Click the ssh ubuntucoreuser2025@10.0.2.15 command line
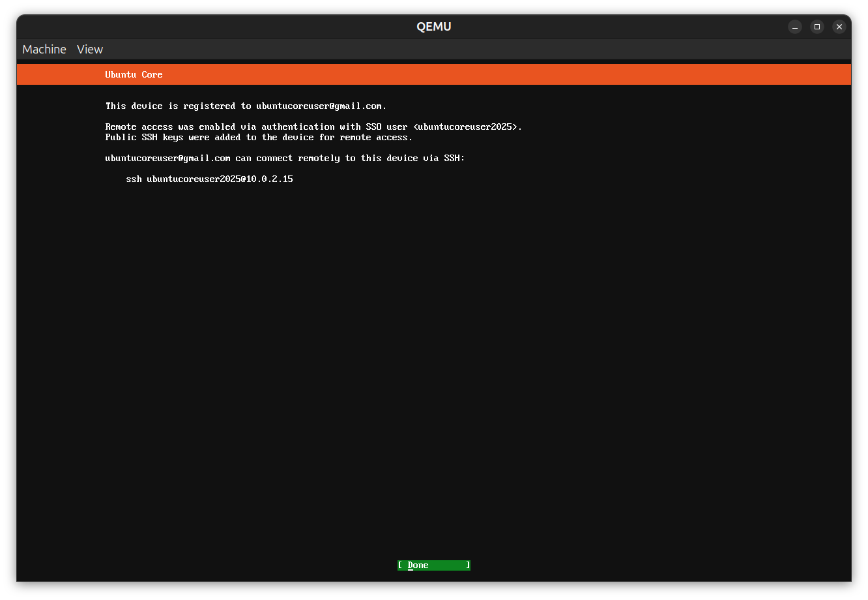The width and height of the screenshot is (868, 600). click(x=209, y=179)
